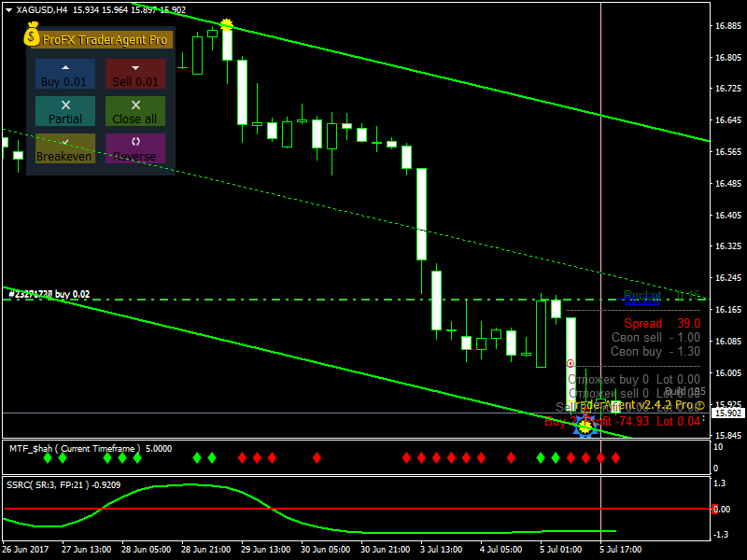The height and width of the screenshot is (560, 747).
Task: Click the first green diamond in MTF_$hah row
Action: click(48, 458)
